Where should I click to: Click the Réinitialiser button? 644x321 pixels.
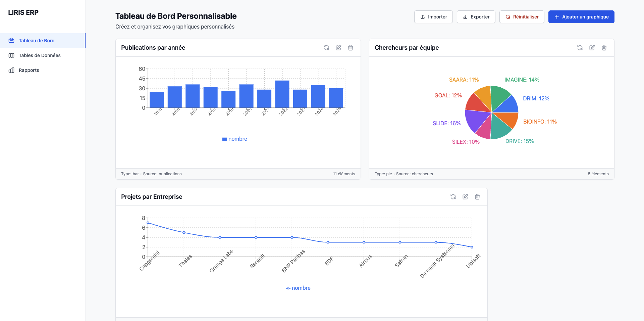click(x=521, y=16)
